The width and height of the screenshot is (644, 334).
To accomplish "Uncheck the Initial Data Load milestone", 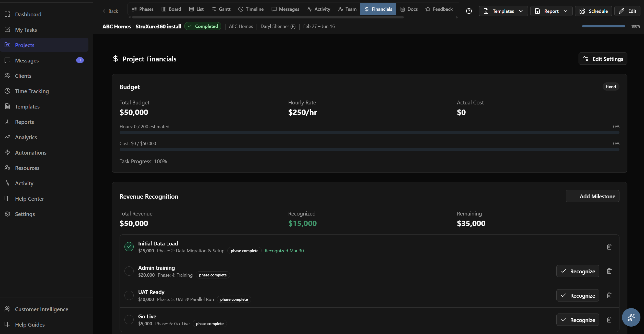I will point(129,246).
